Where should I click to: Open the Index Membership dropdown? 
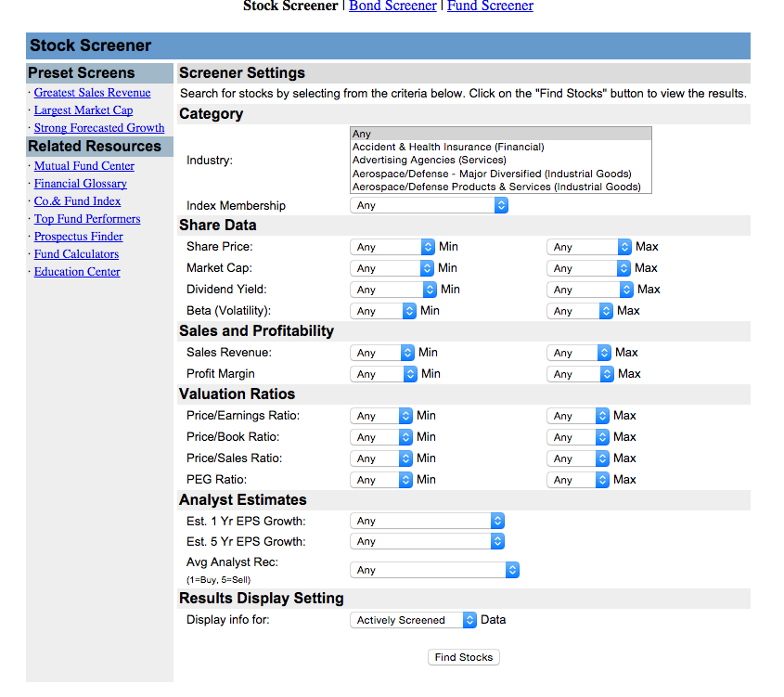click(x=429, y=205)
